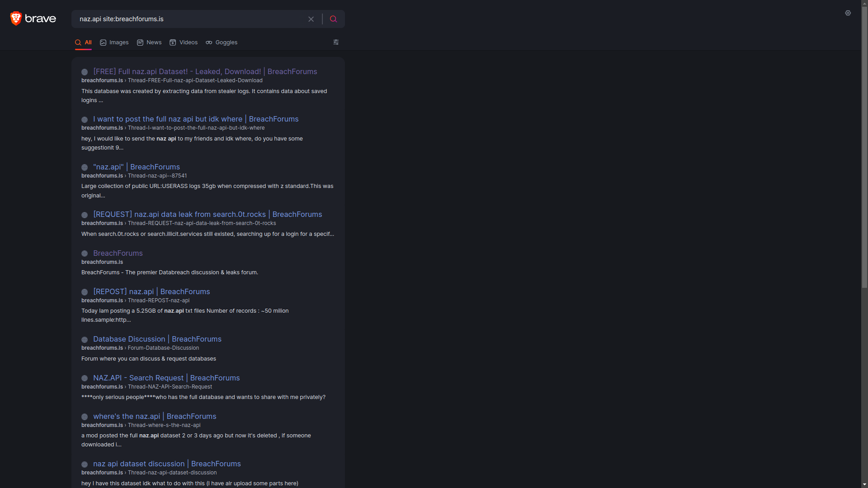
Task: Open 'I want to post the full naz api' result
Action: point(196,119)
